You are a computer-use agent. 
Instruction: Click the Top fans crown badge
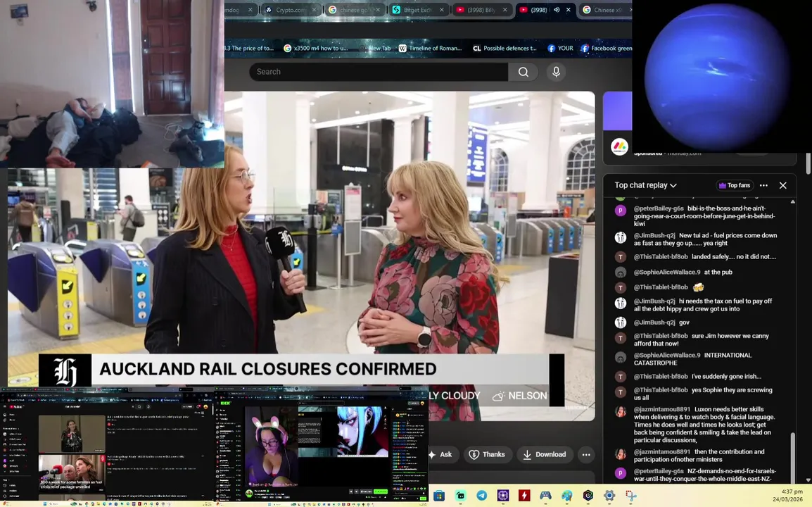[x=735, y=185]
